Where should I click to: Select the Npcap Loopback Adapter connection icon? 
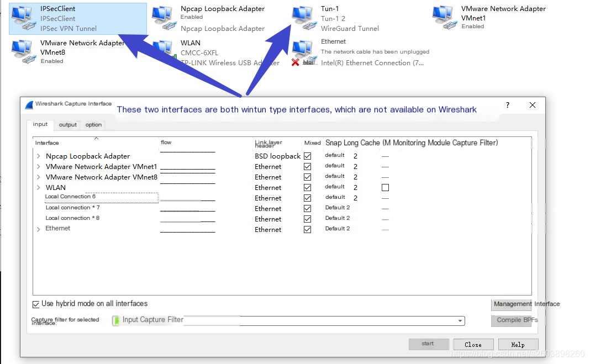164,18
